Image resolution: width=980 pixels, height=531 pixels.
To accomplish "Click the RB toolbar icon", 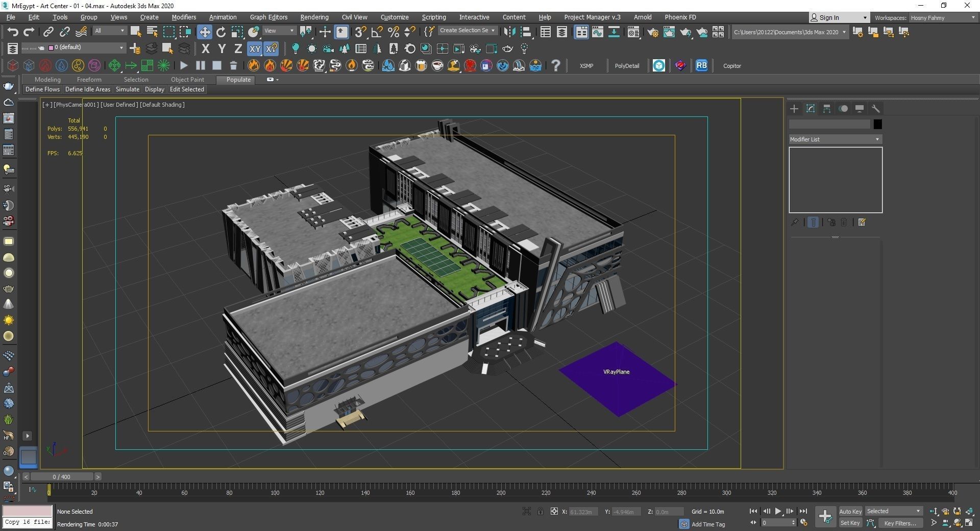I will pos(701,65).
